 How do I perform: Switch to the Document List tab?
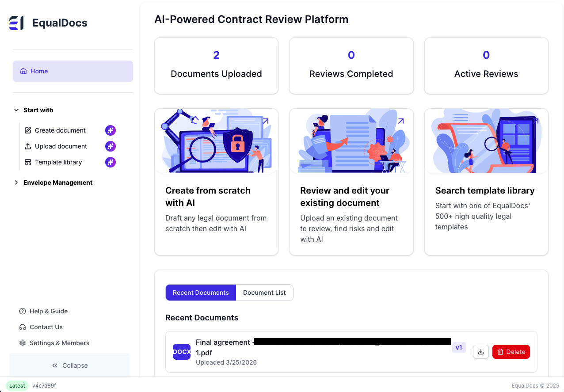(264, 293)
